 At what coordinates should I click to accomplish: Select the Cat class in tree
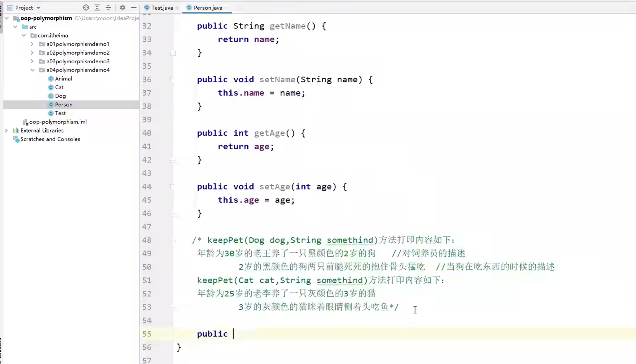click(x=59, y=87)
